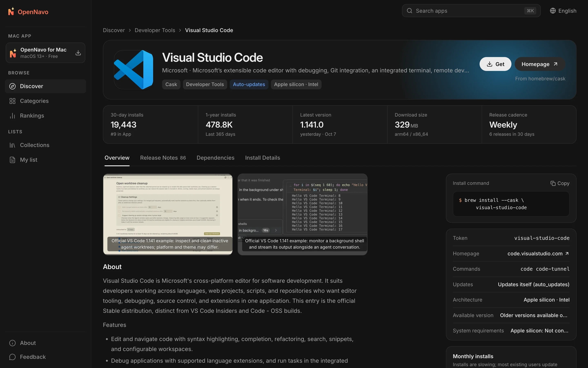Click the OpenNavo logo icon

[11, 11]
